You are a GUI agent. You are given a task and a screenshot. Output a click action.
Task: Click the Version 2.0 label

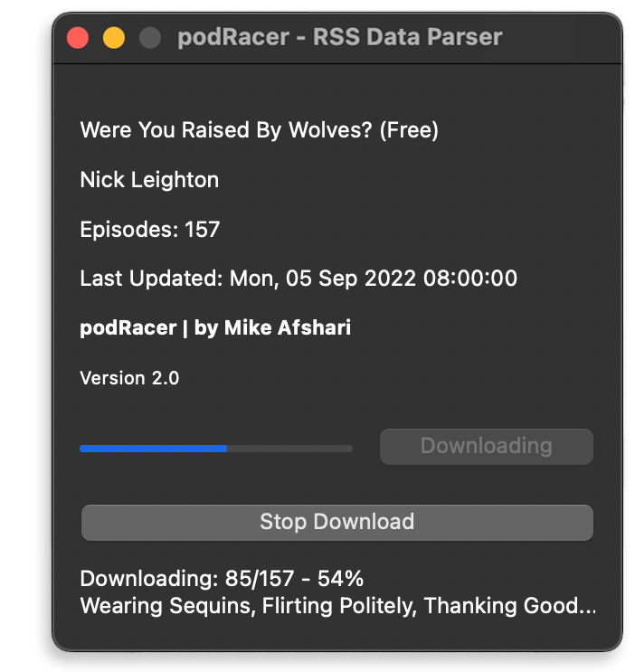click(x=129, y=378)
